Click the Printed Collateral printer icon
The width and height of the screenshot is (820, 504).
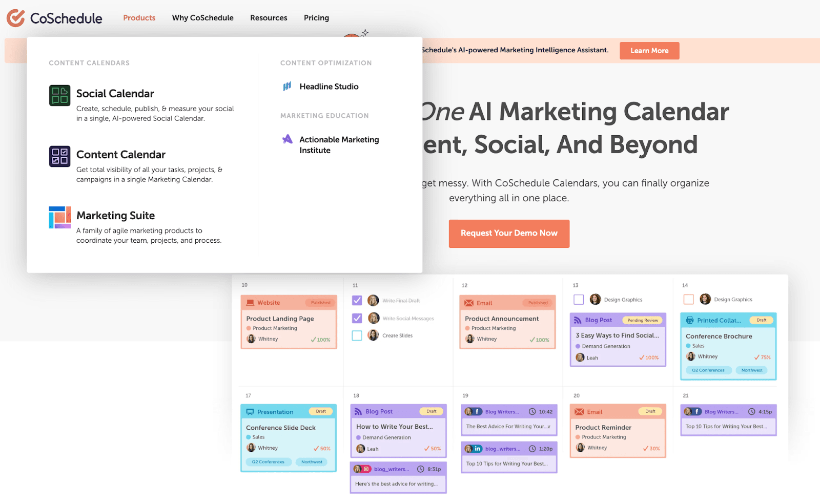690,320
